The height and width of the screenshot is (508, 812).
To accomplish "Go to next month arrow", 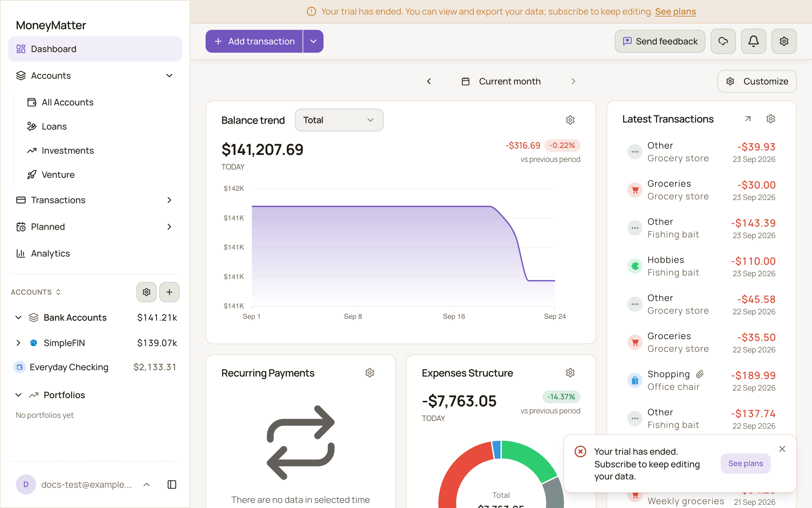I will click(573, 81).
